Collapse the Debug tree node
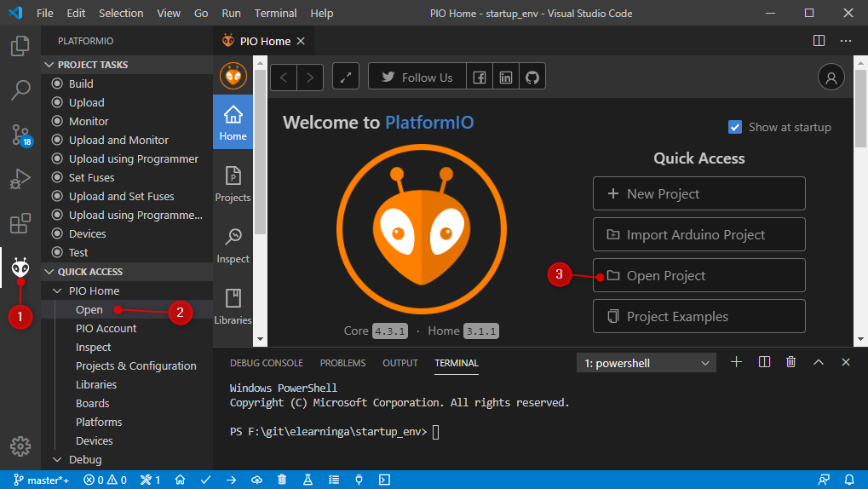Image resolution: width=868 pixels, height=489 pixels. (x=57, y=460)
